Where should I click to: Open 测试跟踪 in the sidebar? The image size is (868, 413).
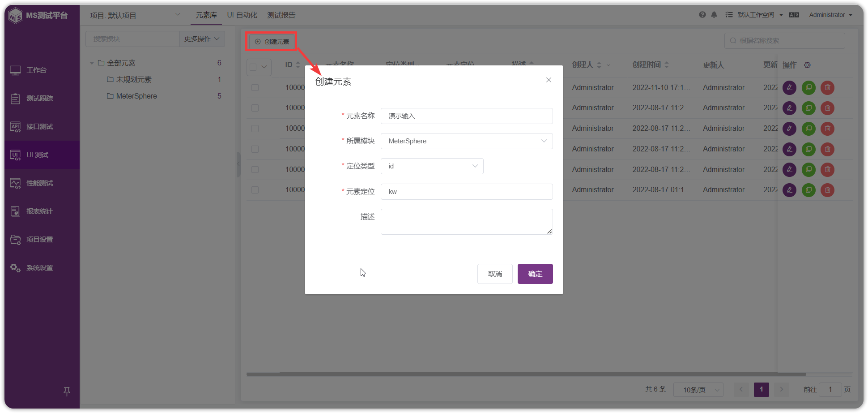39,99
